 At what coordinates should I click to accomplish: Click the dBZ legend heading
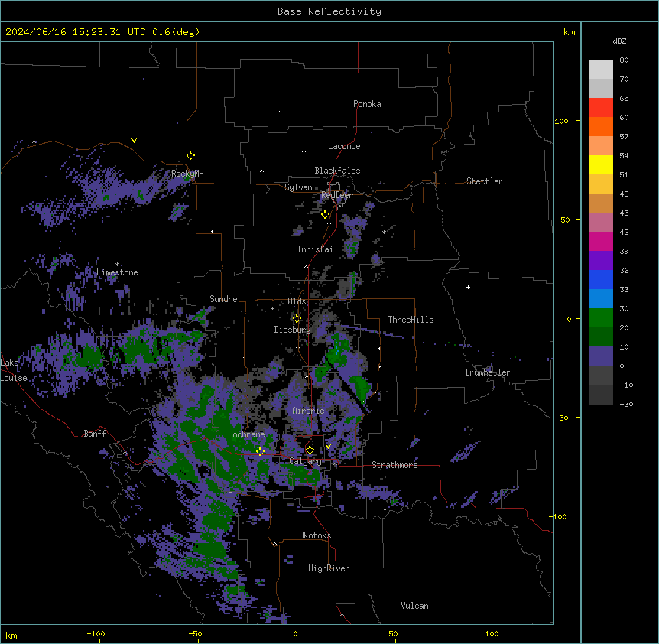[619, 41]
